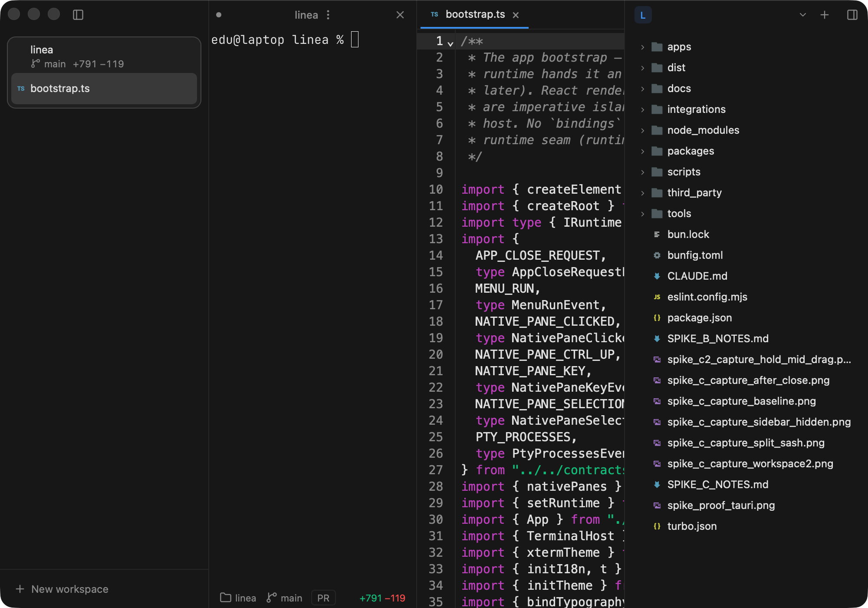
Task: Expand the apps folder
Action: tap(643, 47)
